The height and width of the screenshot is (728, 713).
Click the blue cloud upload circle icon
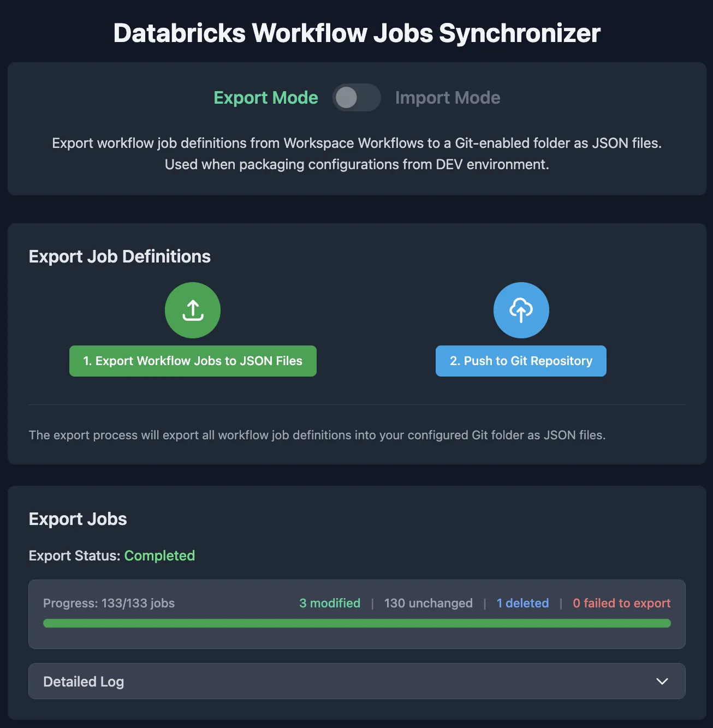coord(521,310)
